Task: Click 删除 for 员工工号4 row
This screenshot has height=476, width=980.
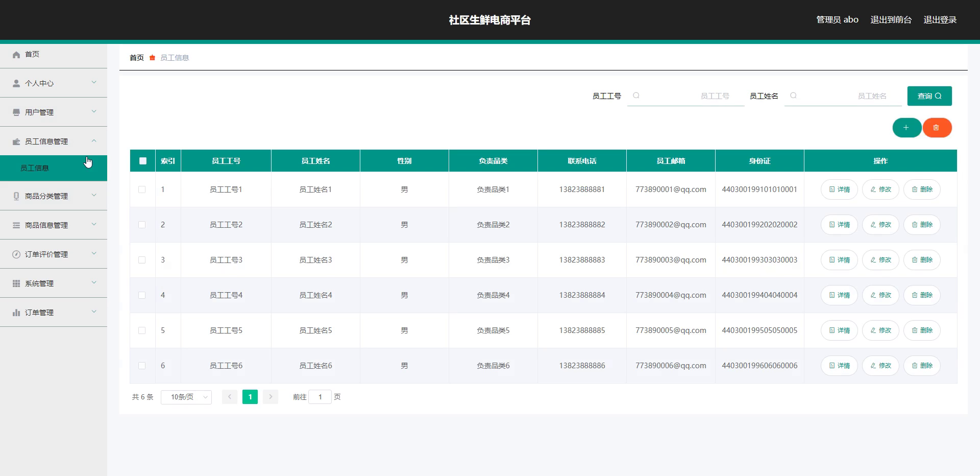Action: [x=922, y=295]
